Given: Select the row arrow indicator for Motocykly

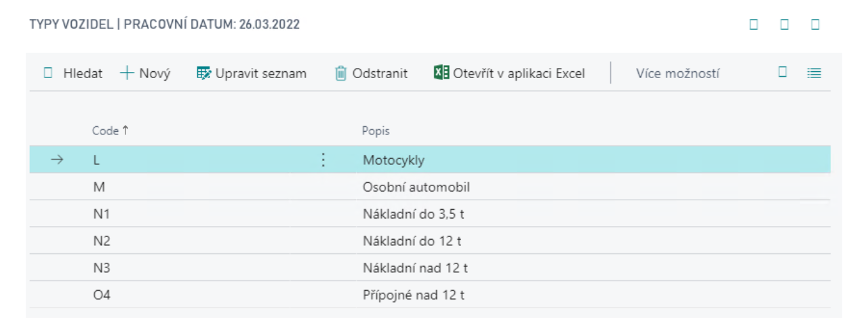Looking at the screenshot, I should (58, 160).
